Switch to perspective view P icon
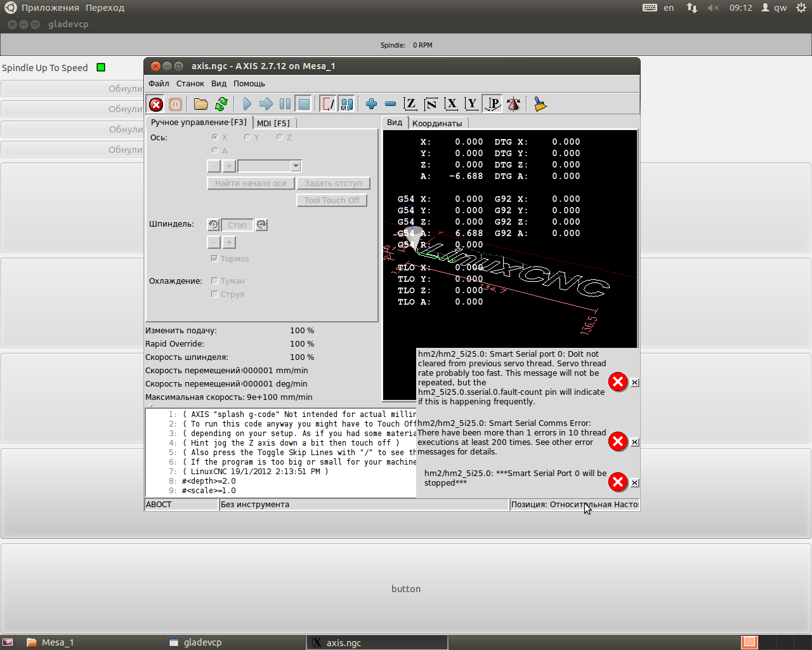 click(x=492, y=104)
